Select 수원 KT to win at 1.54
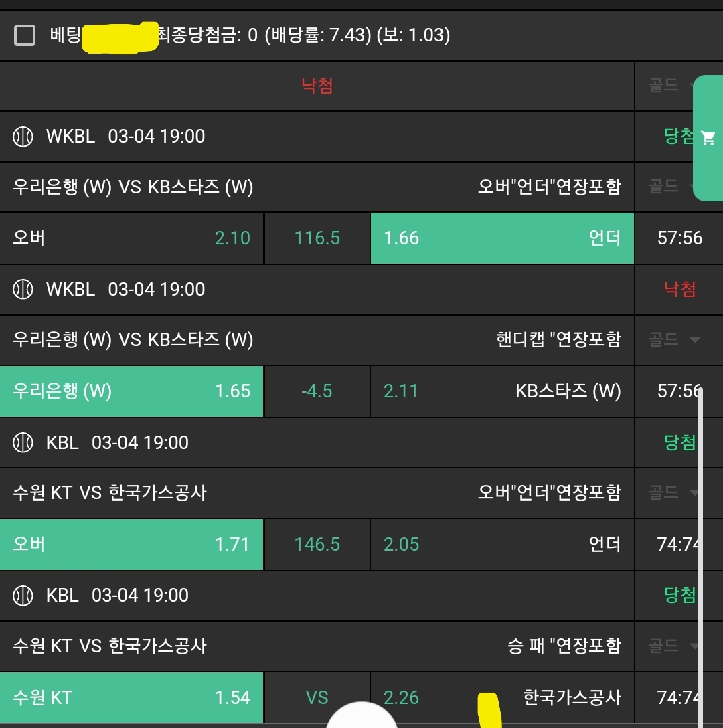Screen dimensions: 723x728 (131, 698)
